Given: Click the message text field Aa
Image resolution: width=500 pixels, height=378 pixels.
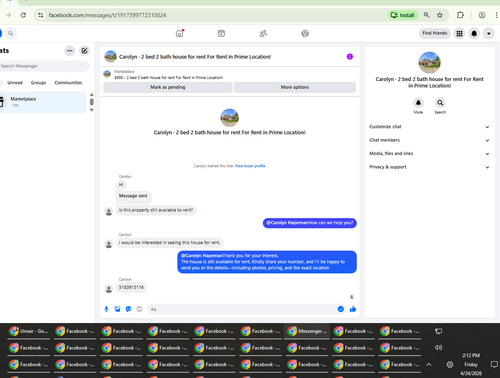Looking at the screenshot, I should [x=242, y=309].
